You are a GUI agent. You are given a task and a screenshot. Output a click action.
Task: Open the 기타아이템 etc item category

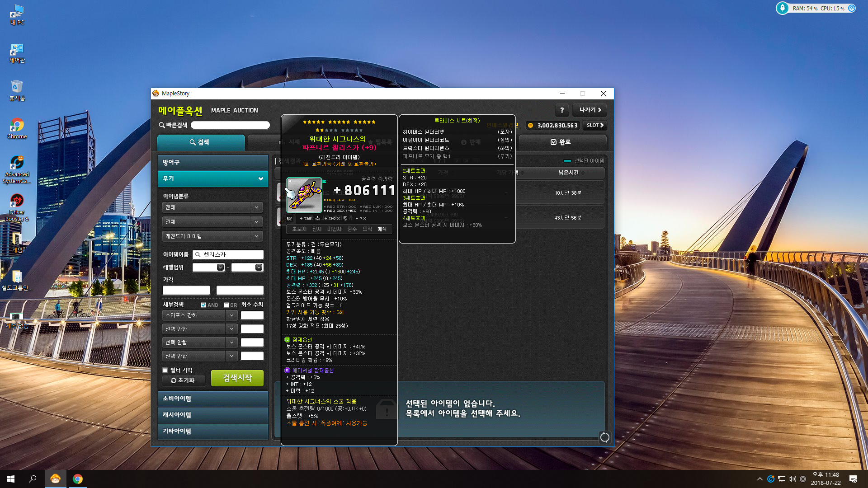212,431
